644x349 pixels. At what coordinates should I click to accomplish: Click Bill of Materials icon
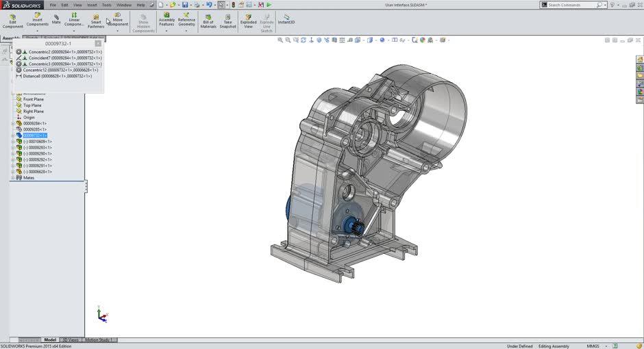[208, 21]
